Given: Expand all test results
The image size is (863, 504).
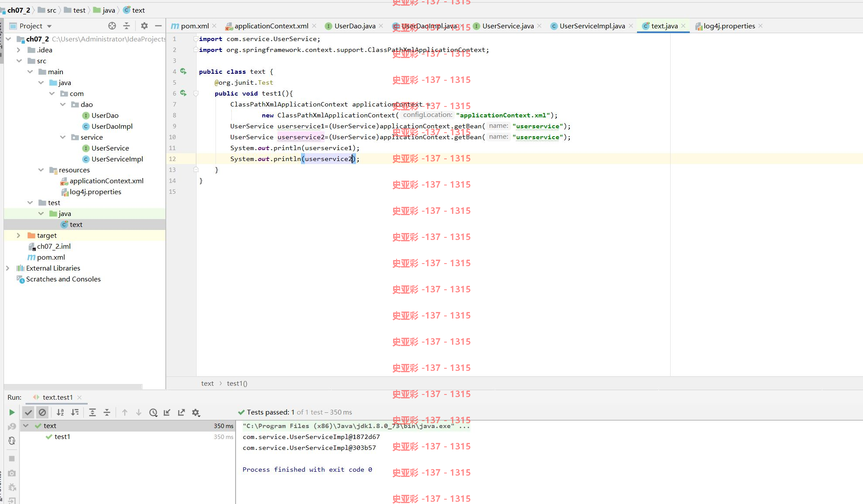Looking at the screenshot, I should 92,412.
